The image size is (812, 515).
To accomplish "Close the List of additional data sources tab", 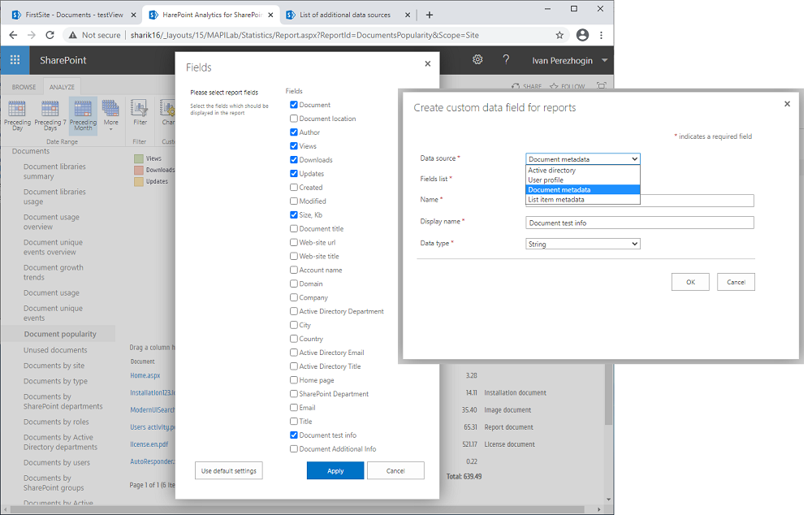I will point(408,15).
